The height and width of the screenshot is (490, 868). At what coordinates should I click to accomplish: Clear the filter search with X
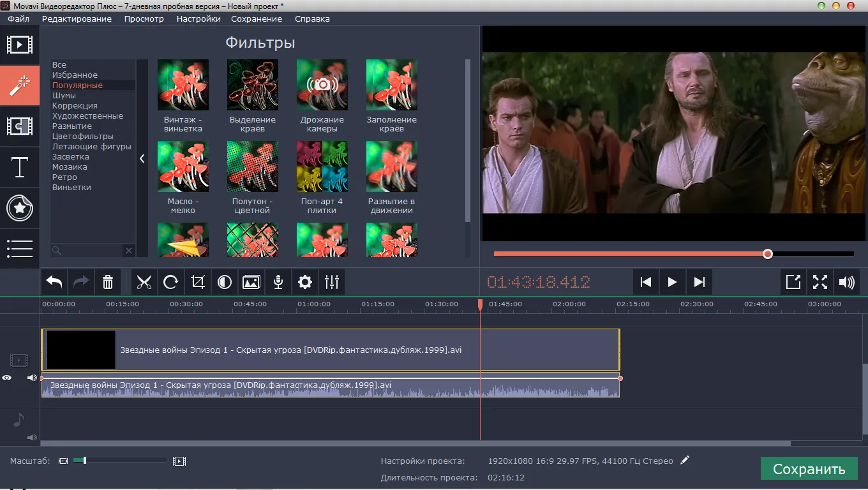pyautogui.click(x=128, y=251)
